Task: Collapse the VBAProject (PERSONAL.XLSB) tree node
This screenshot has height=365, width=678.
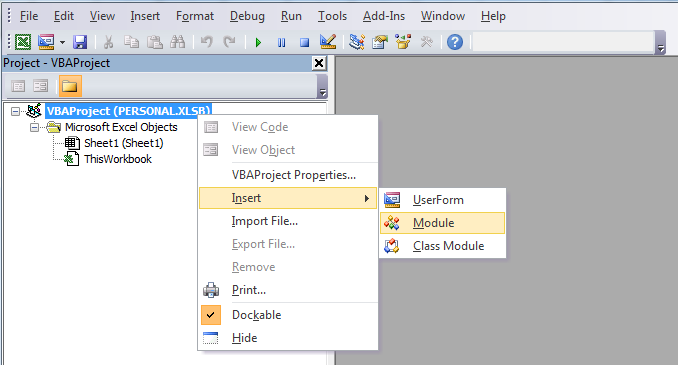Action: point(15,112)
